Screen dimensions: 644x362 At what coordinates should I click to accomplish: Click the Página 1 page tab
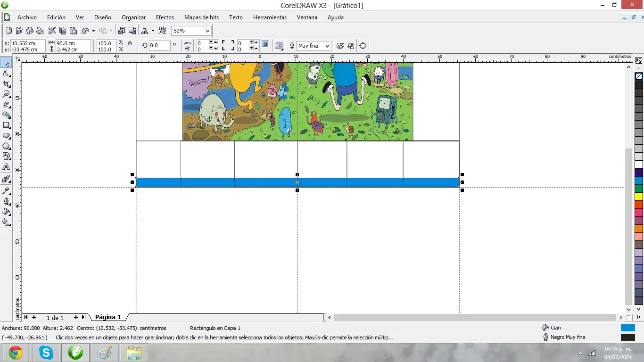coord(108,317)
